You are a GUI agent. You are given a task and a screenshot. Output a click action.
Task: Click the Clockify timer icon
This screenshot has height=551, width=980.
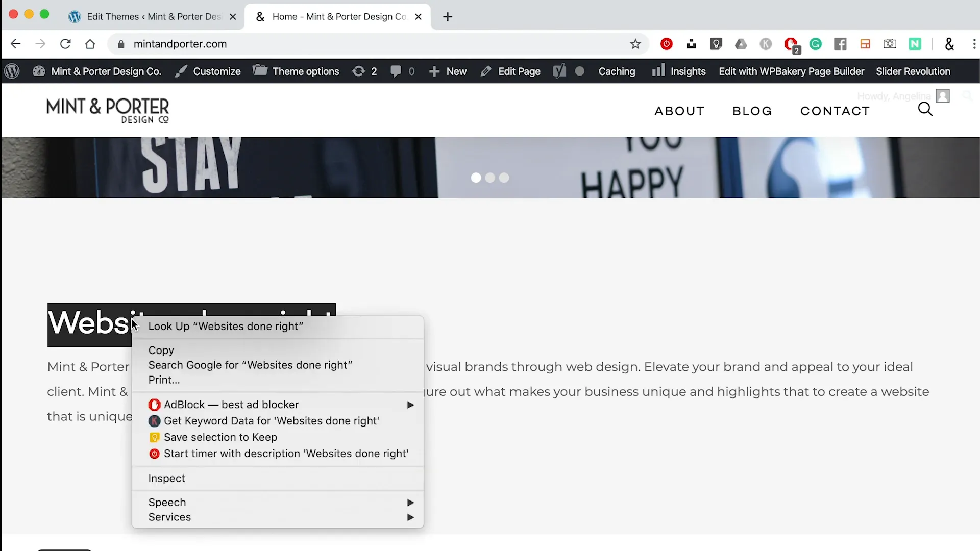[x=666, y=44]
